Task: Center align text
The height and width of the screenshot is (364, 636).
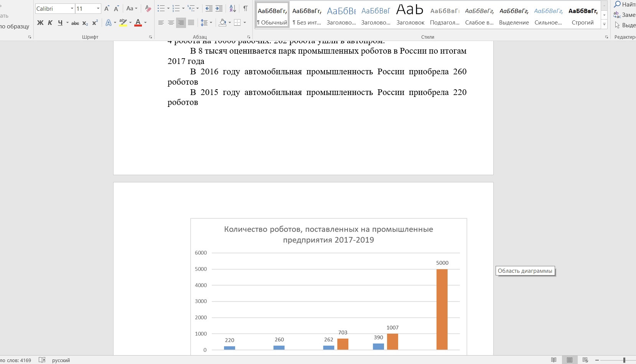Action: (x=171, y=23)
